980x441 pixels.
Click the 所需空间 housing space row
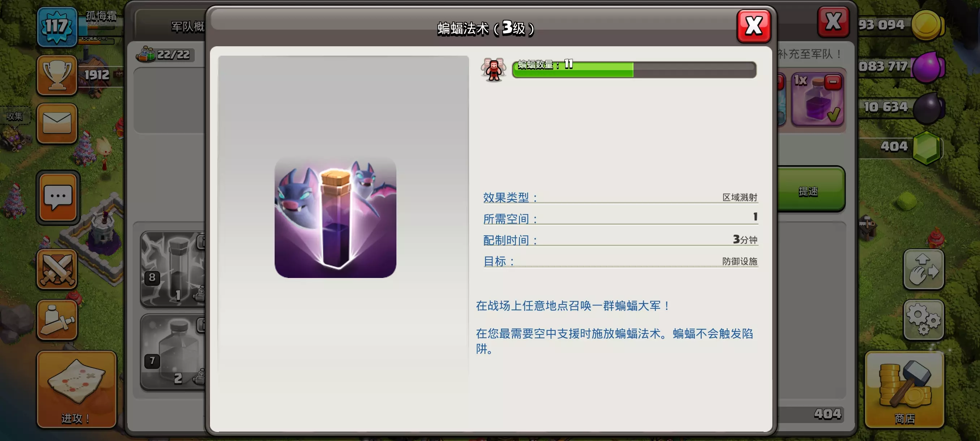click(x=620, y=218)
